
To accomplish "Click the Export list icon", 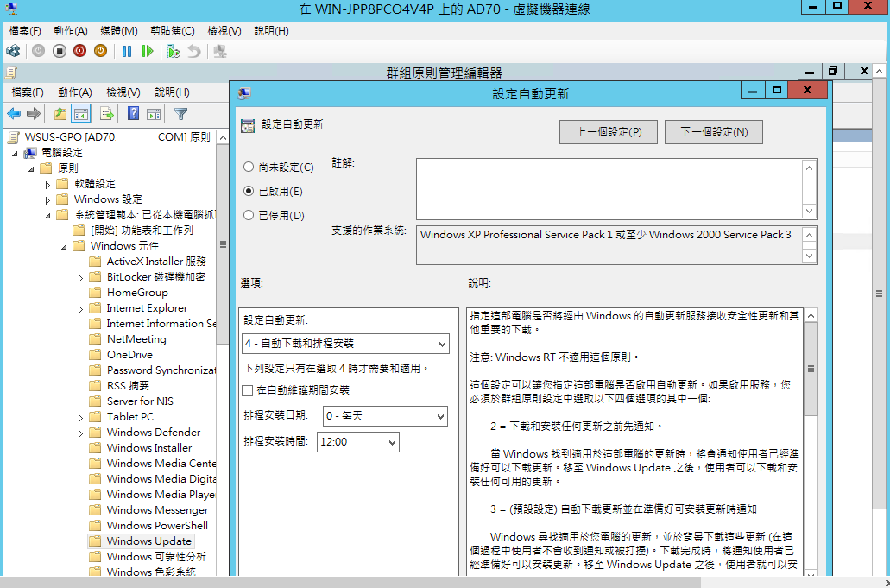I will (x=107, y=113).
